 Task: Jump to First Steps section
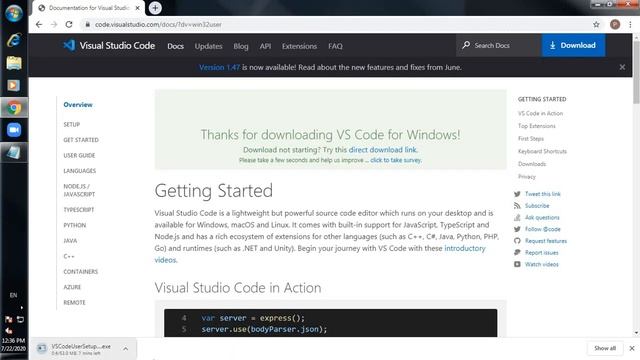point(531,139)
